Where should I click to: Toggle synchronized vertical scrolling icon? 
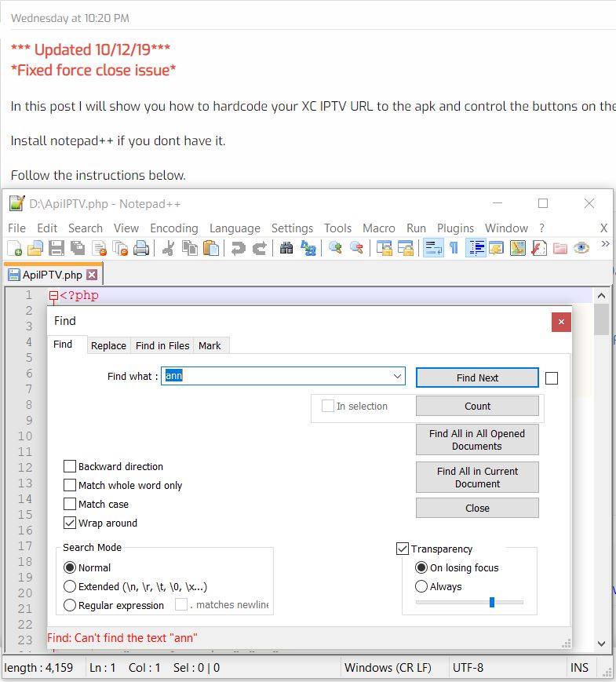click(x=385, y=248)
